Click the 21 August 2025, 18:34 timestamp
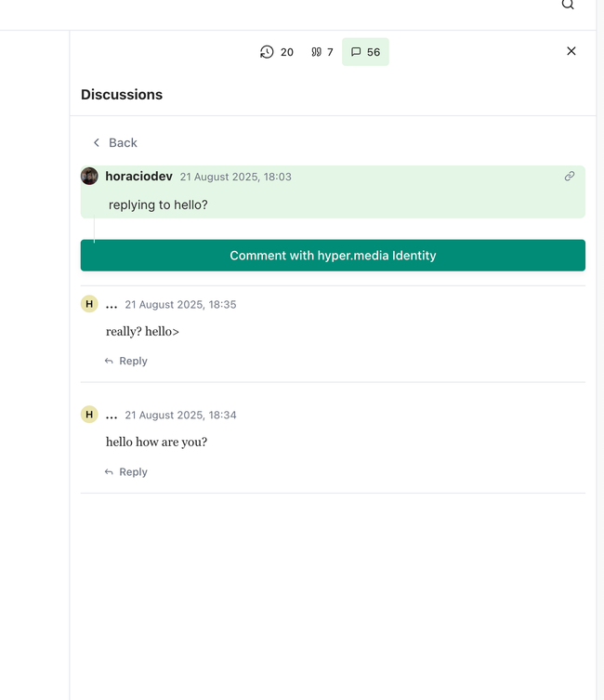The width and height of the screenshot is (604, 700). pyautogui.click(x=180, y=416)
